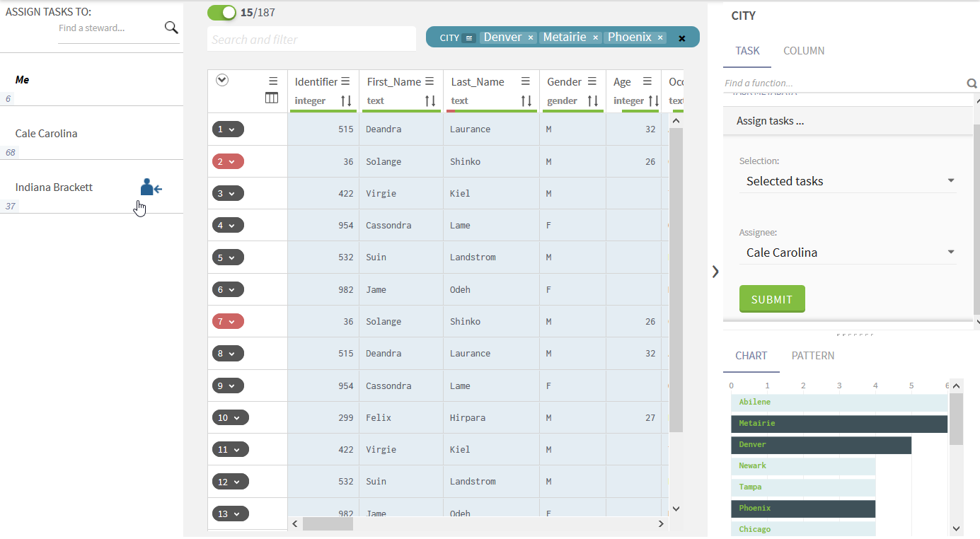980x539 pixels.
Task: Click the Tampa chart bar
Action: pos(803,487)
